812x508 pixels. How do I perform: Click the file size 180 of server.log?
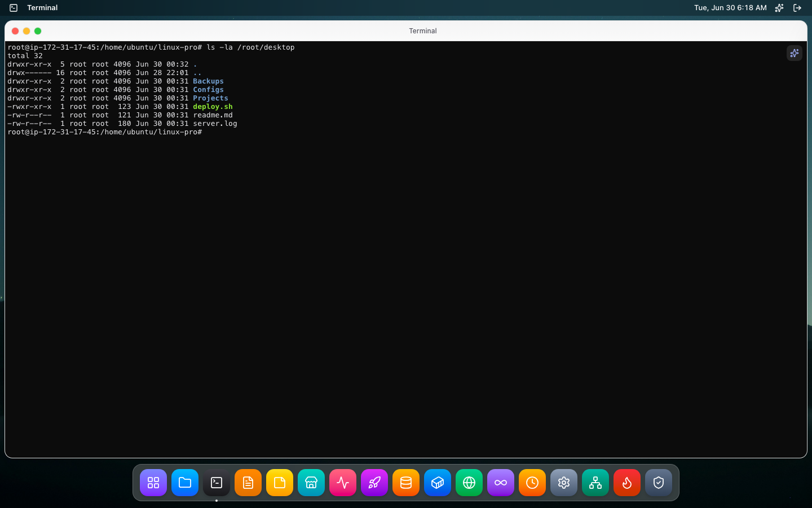(124, 124)
